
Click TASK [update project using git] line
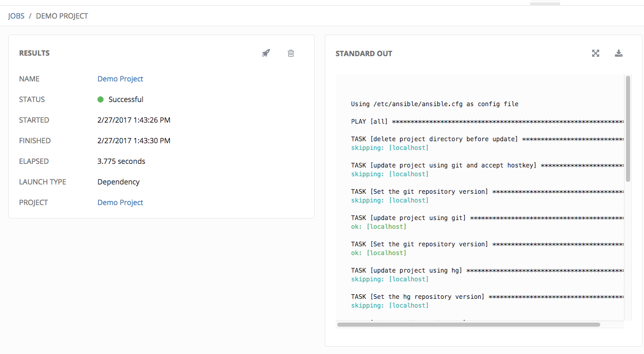pyautogui.click(x=487, y=218)
